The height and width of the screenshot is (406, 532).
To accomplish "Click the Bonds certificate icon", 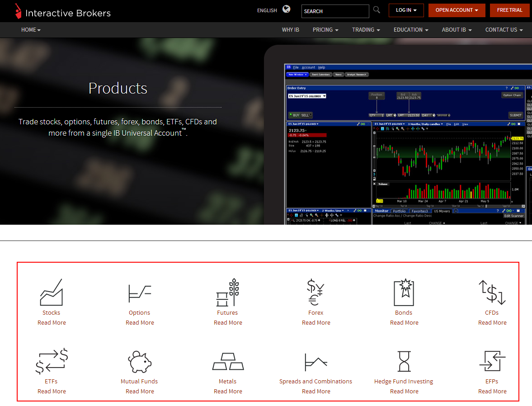I will pos(404,293).
